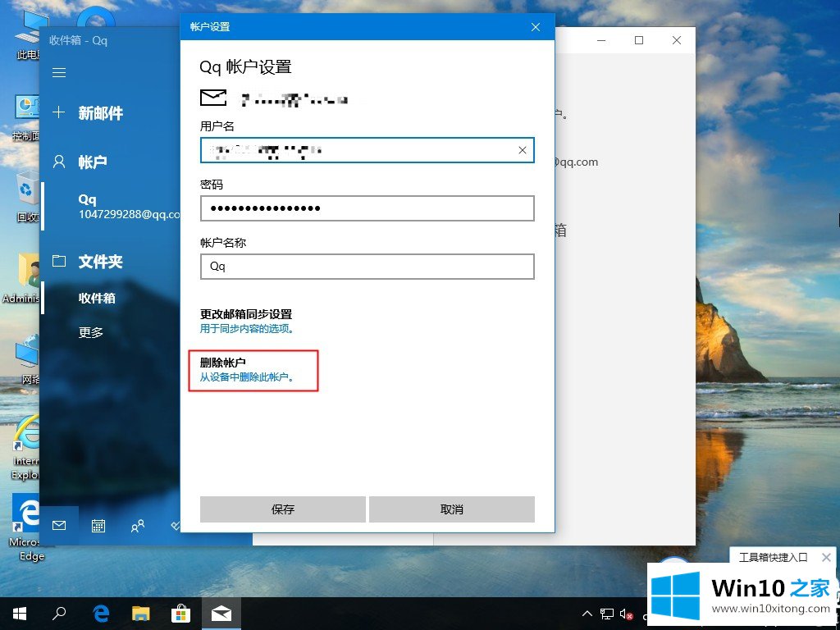Click the Mail app taskbar icon
This screenshot has width=840, height=630.
click(221, 614)
